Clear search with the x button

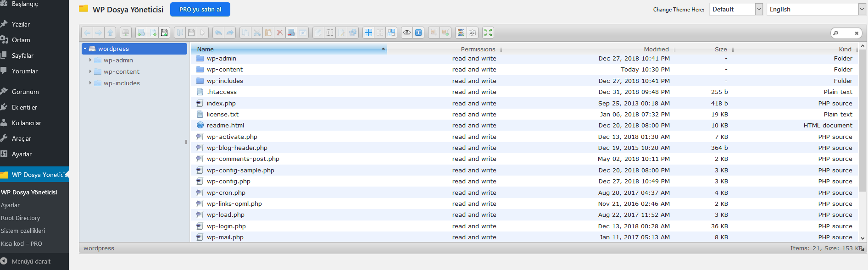tap(857, 33)
